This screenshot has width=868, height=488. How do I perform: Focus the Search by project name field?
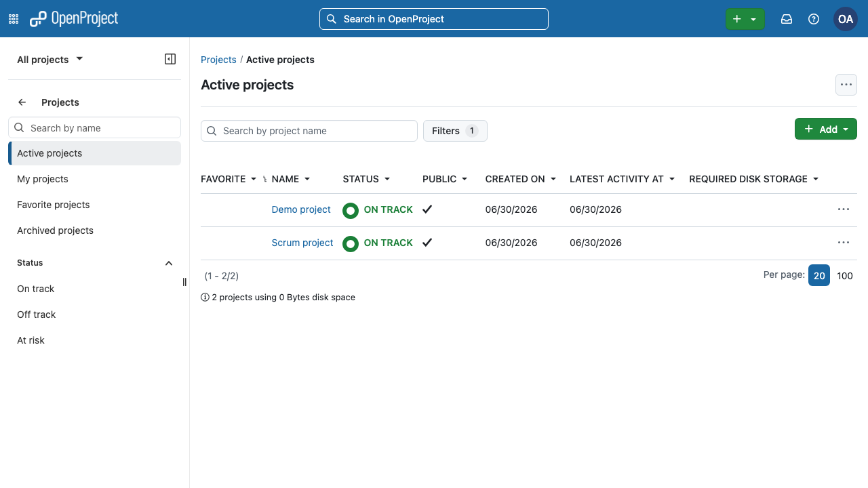click(x=309, y=131)
